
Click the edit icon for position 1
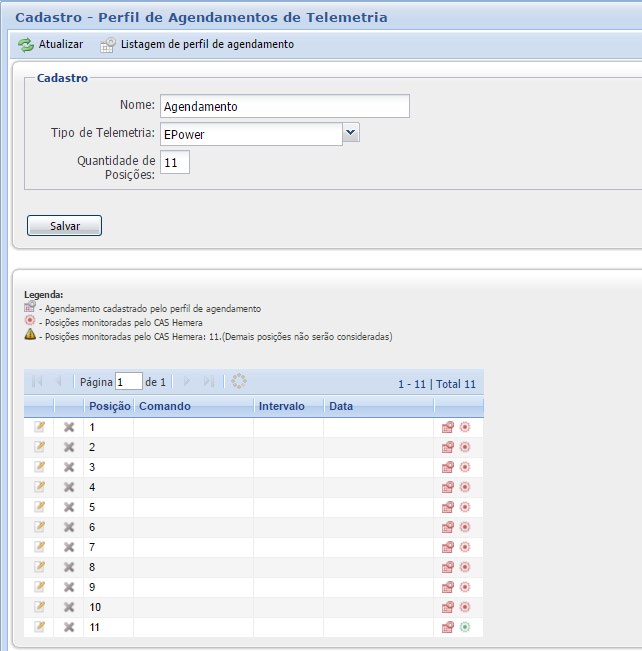[x=40, y=427]
